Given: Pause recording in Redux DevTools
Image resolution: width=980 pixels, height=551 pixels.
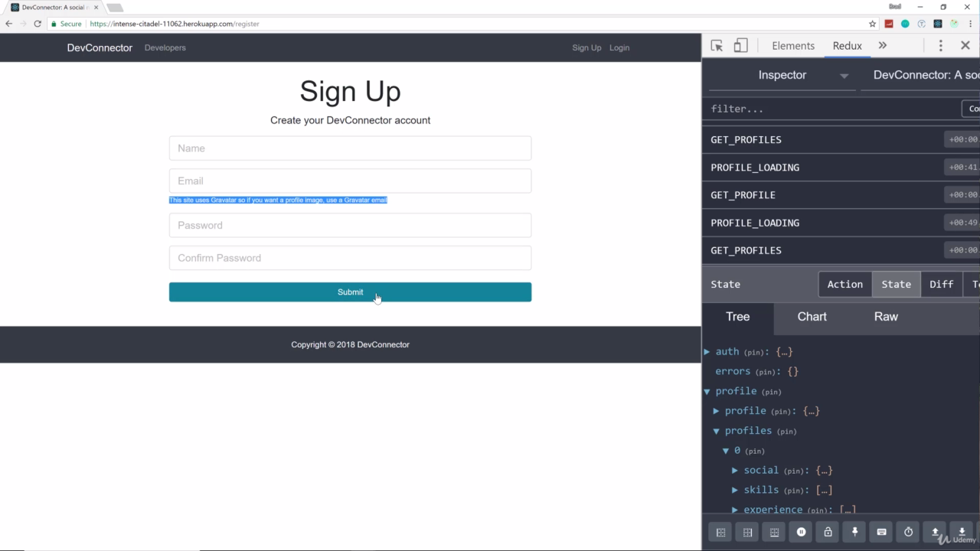Looking at the screenshot, I should click(801, 532).
